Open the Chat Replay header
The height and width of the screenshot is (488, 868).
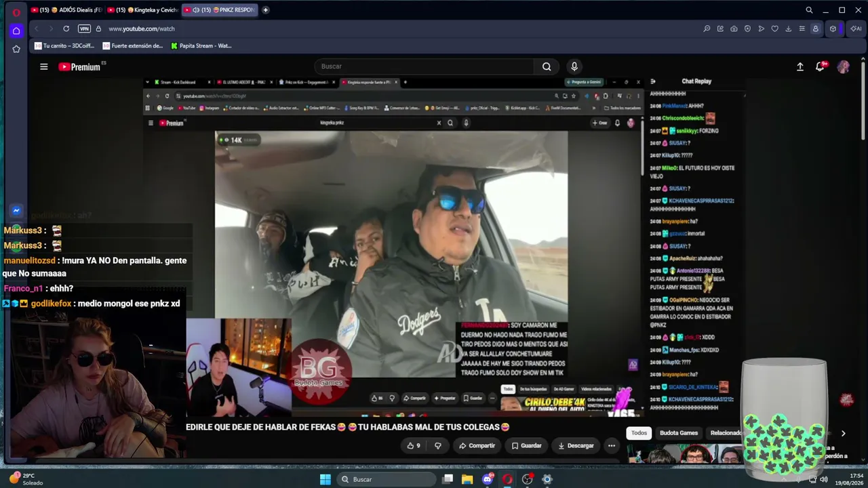(696, 81)
